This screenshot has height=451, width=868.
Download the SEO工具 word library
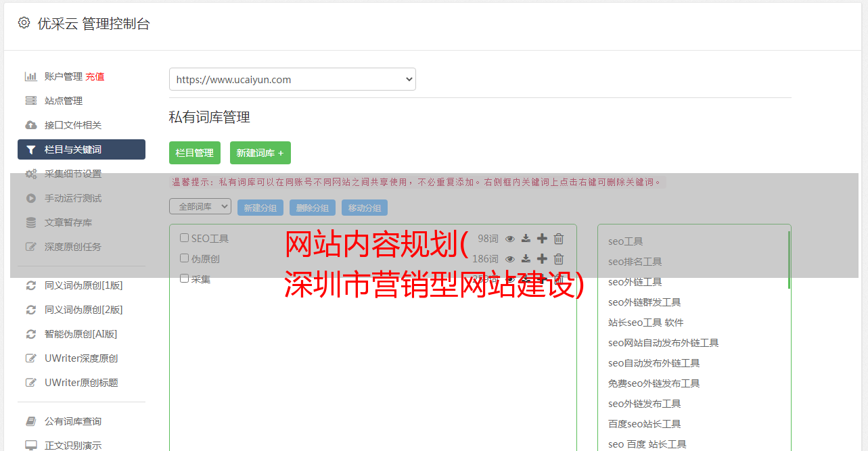point(526,239)
